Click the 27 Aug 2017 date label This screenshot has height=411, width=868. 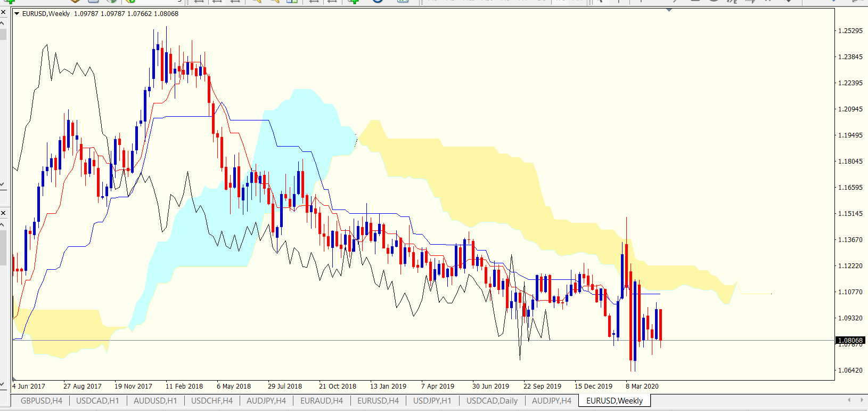click(83, 386)
